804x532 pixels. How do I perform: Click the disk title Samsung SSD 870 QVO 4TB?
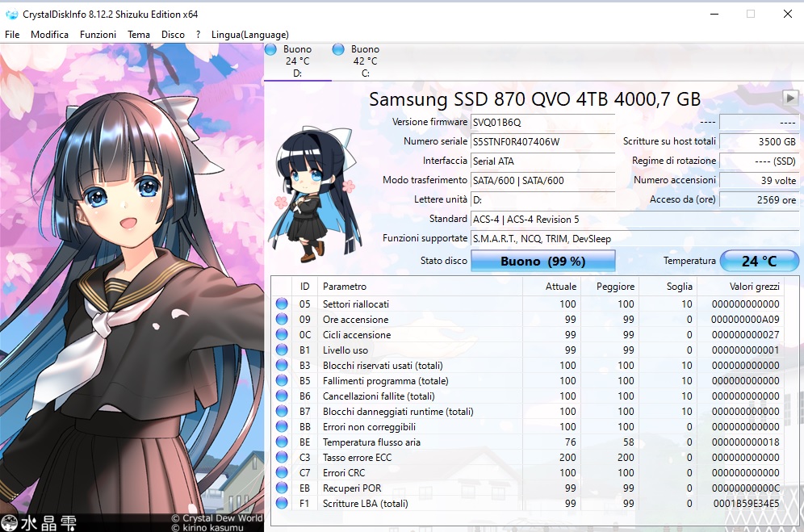coord(535,99)
